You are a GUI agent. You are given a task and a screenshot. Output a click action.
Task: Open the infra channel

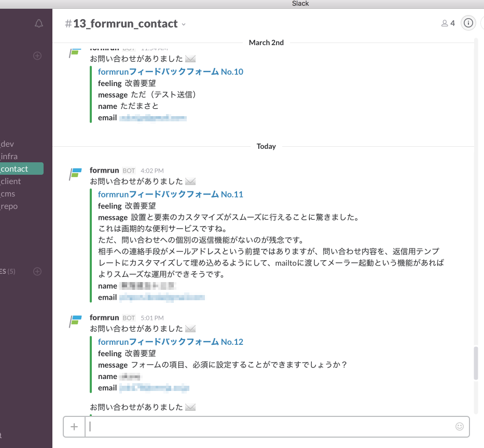click(12, 156)
